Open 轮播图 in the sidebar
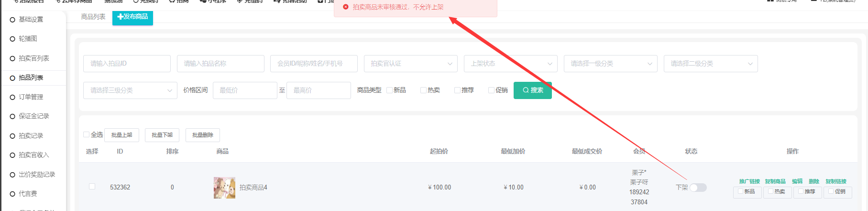Image resolution: width=868 pixels, height=211 pixels. point(28,39)
